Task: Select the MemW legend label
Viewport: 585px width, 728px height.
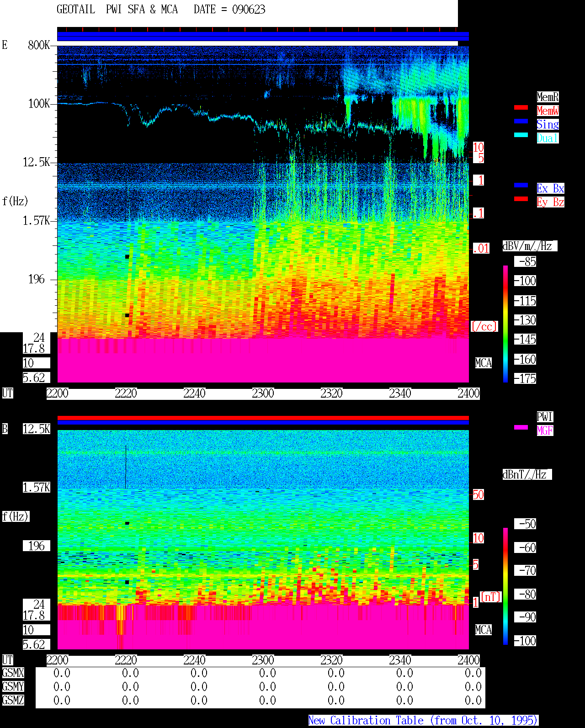Action: coord(548,111)
